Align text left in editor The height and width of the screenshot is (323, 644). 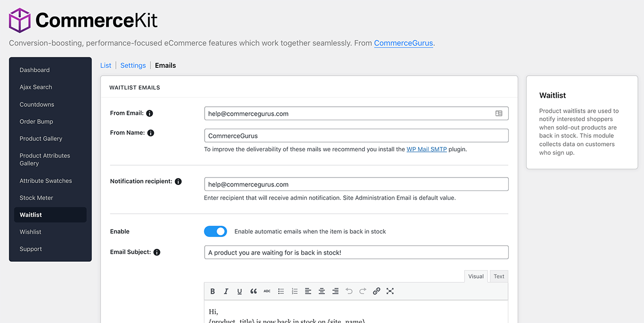(308, 291)
